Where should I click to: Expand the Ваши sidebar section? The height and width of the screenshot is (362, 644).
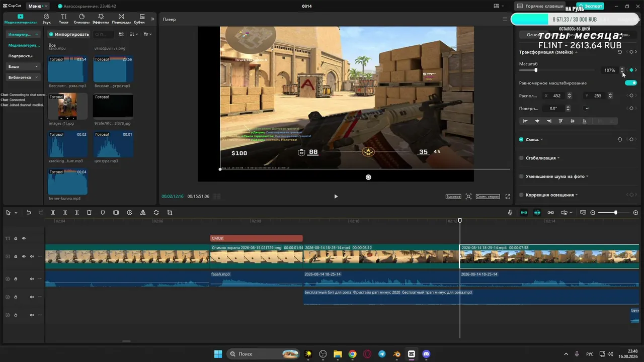click(23, 66)
